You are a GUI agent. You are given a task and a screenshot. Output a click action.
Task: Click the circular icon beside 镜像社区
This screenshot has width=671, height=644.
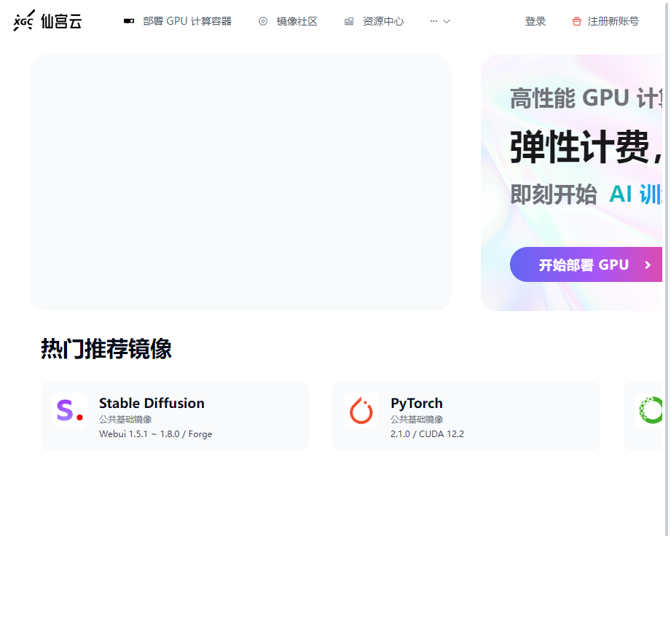[x=263, y=21]
